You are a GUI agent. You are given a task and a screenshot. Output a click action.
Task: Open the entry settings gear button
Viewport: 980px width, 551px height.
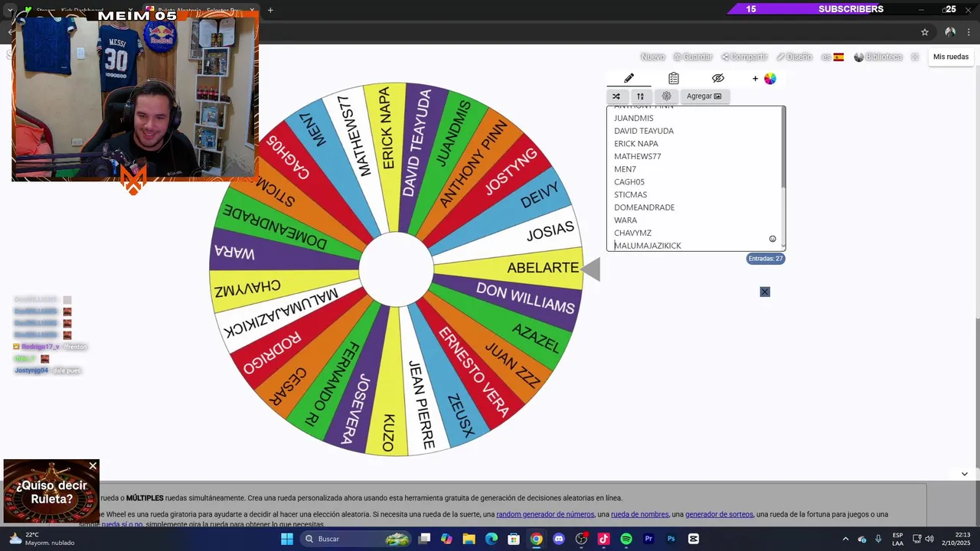[666, 96]
